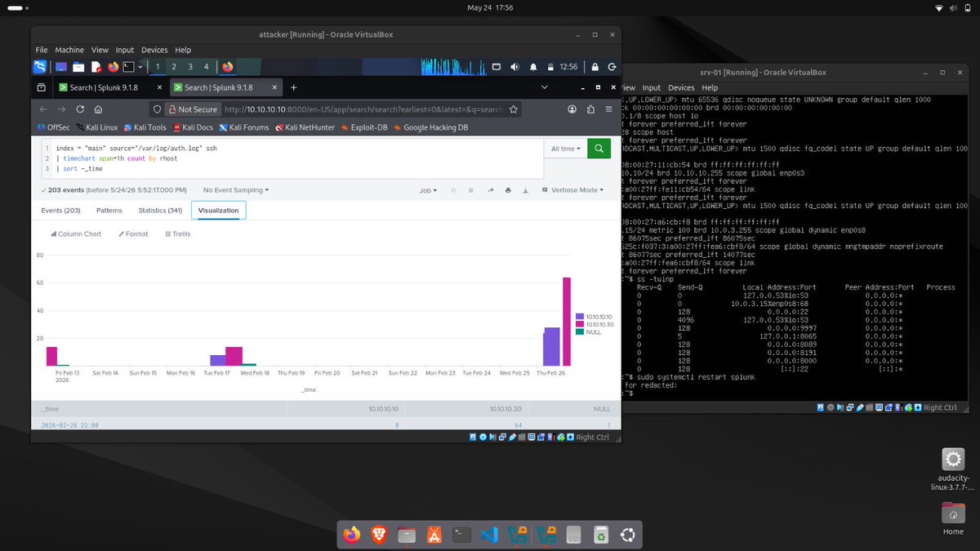Switch to the Events (203) tab
Screen dimensions: 980x551
[x=60, y=211]
